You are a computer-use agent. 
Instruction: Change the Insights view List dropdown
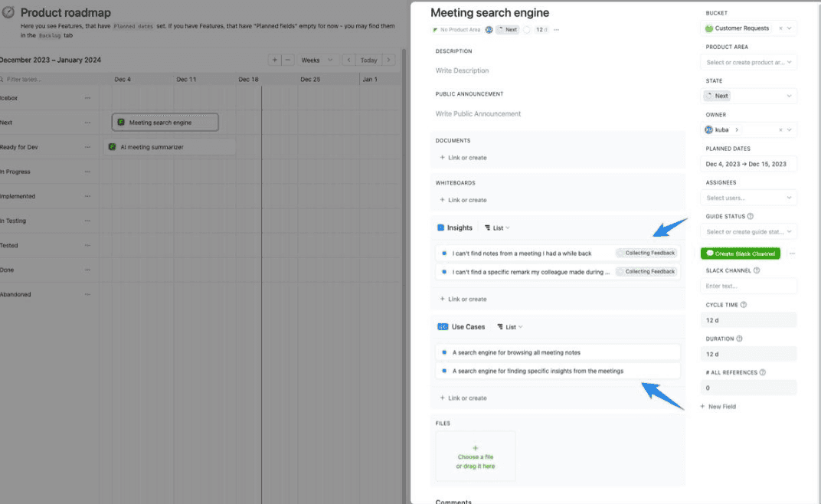[497, 228]
